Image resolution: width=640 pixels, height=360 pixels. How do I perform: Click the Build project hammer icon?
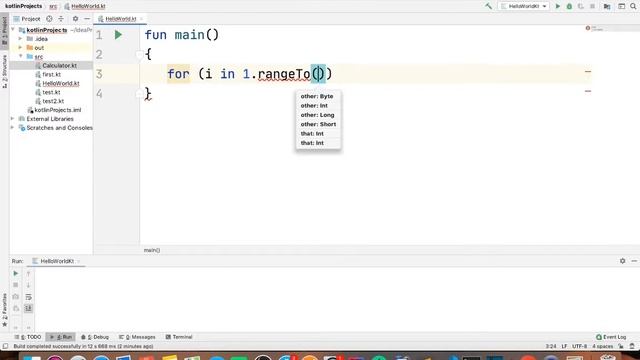488,6
